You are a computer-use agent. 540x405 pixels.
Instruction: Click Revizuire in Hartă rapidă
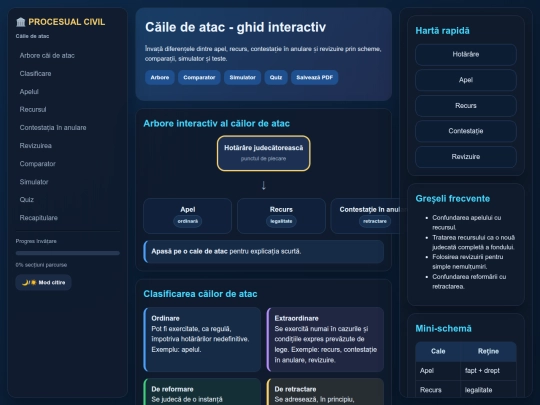466,157
